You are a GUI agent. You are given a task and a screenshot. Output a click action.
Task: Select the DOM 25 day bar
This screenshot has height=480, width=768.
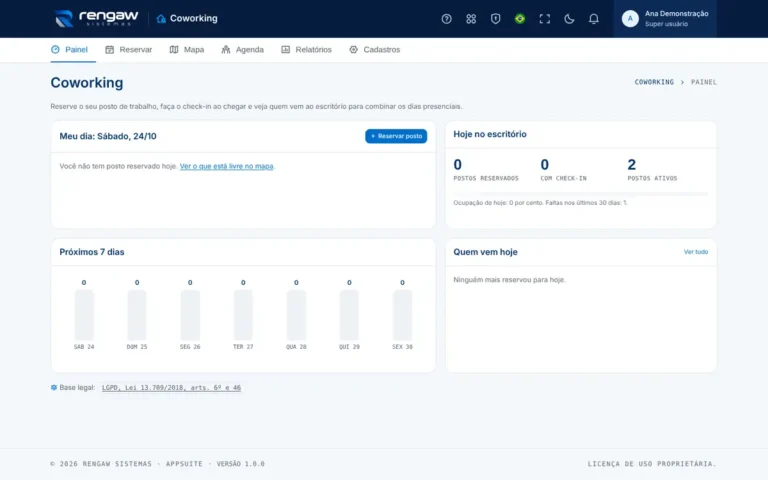[x=137, y=314]
